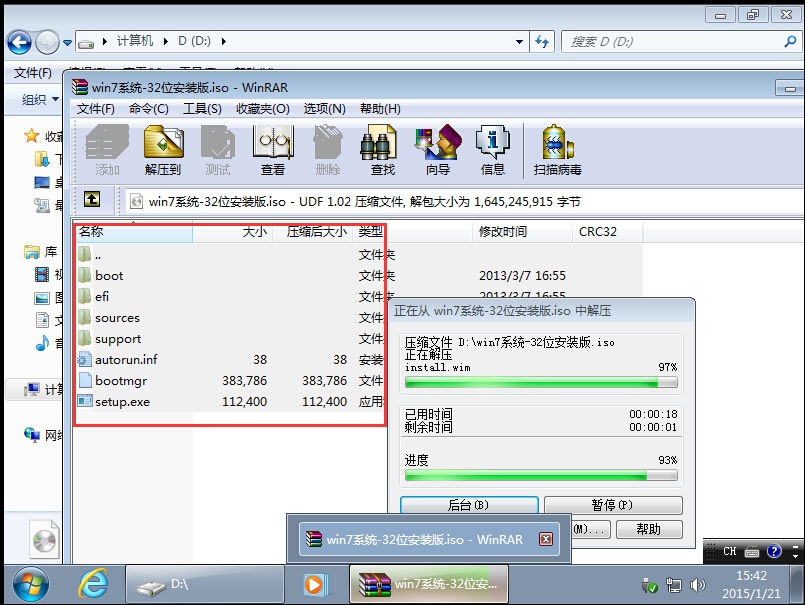Sort by the 名称 column header
The height and width of the screenshot is (605, 805).
(x=133, y=232)
